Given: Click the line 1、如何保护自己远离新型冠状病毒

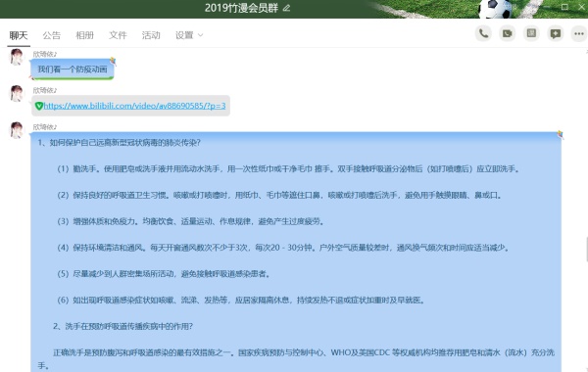Looking at the screenshot, I should click(120, 143).
